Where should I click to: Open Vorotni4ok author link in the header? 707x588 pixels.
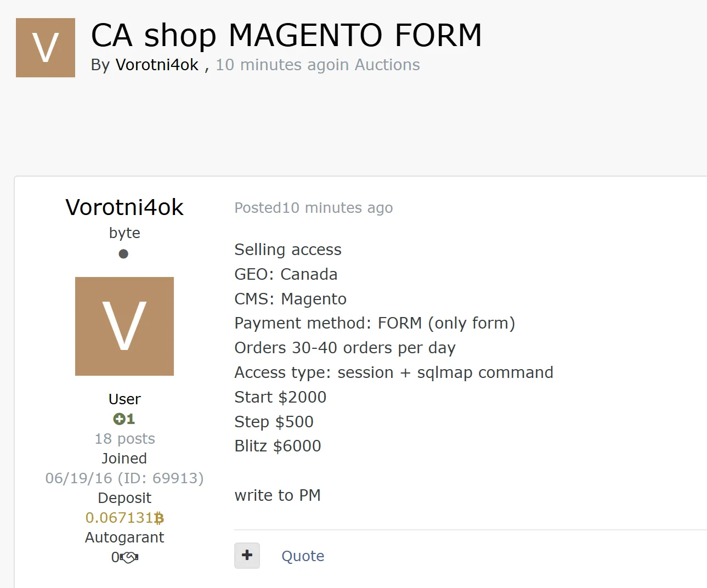point(157,65)
